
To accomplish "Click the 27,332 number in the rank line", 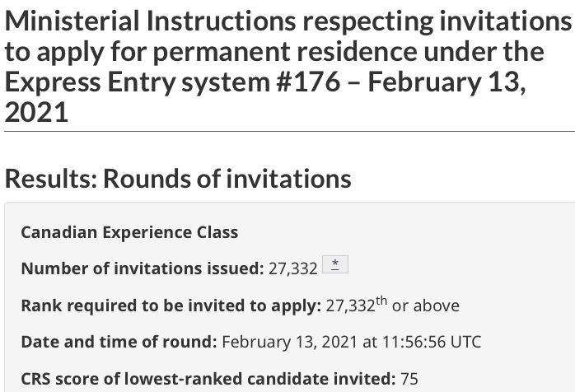I will point(350,306).
